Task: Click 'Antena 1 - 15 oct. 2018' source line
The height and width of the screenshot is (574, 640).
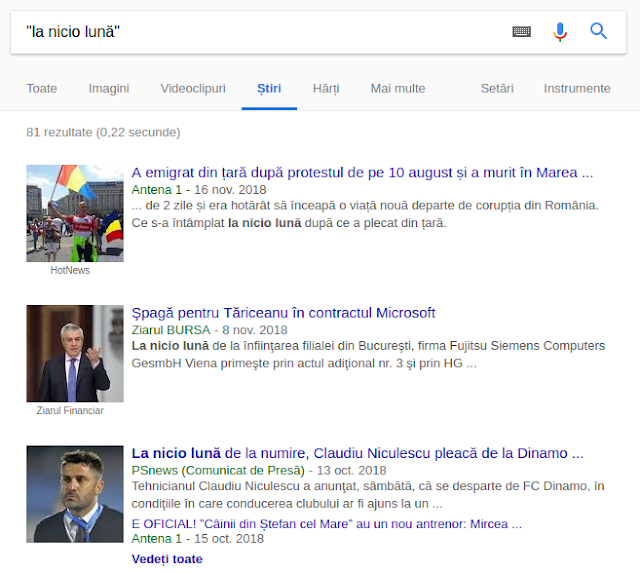Action: point(198,538)
